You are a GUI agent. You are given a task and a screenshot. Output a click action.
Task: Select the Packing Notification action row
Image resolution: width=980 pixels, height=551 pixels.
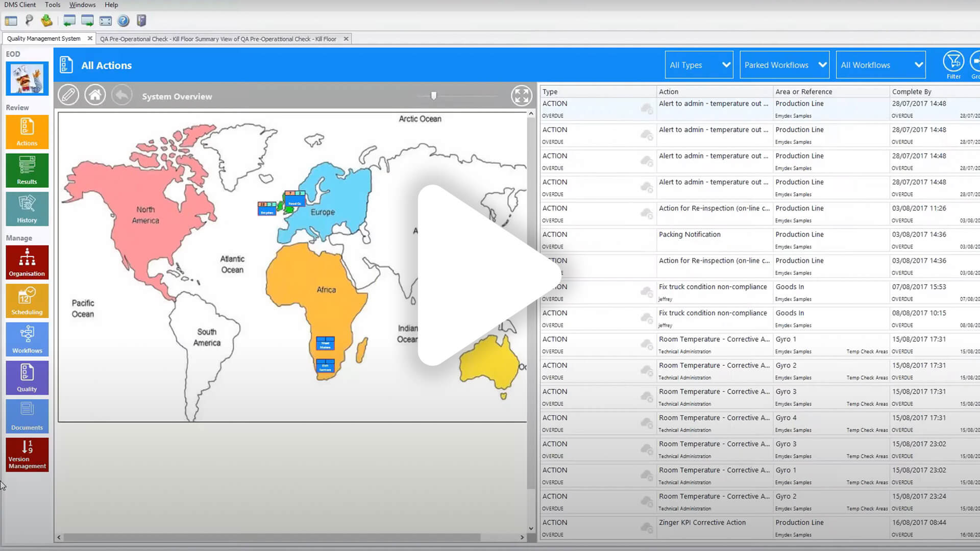click(690, 235)
